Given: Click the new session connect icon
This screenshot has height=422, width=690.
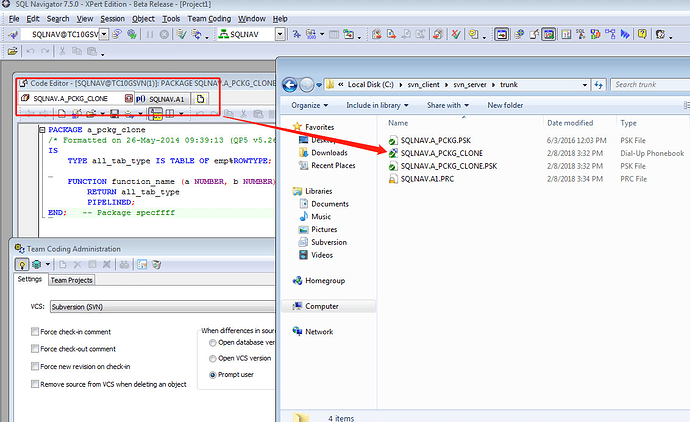Looking at the screenshot, I should [x=13, y=34].
